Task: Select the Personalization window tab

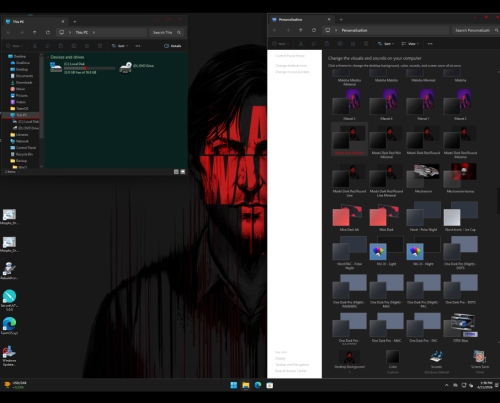Action: 301,20
